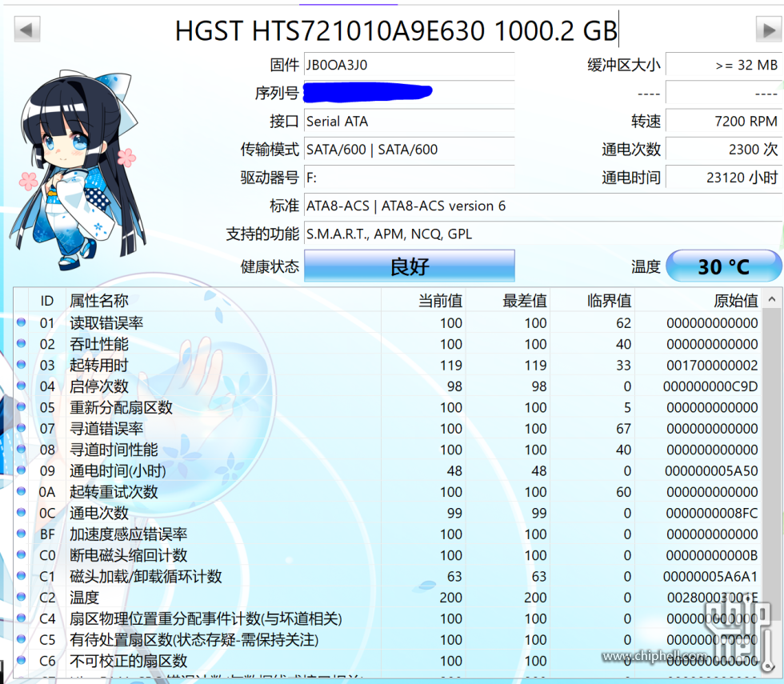The image size is (784, 684).
Task: Select the 磁头加载/卸载循环计数 attribute name
Action: (146, 577)
